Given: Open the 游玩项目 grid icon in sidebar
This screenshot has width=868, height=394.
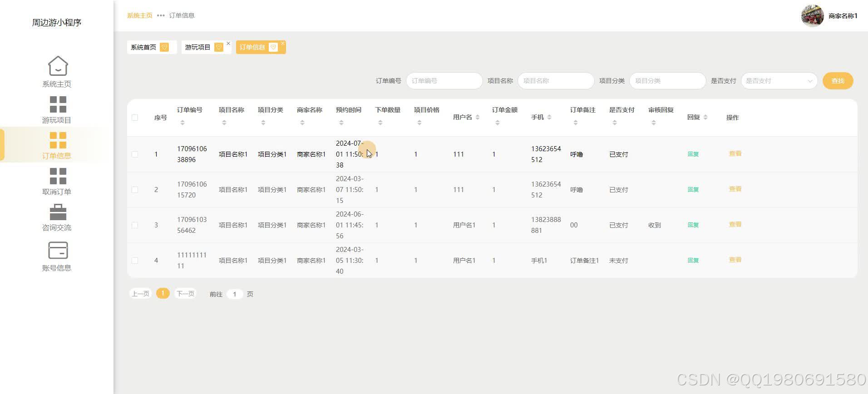Looking at the screenshot, I should pyautogui.click(x=58, y=104).
